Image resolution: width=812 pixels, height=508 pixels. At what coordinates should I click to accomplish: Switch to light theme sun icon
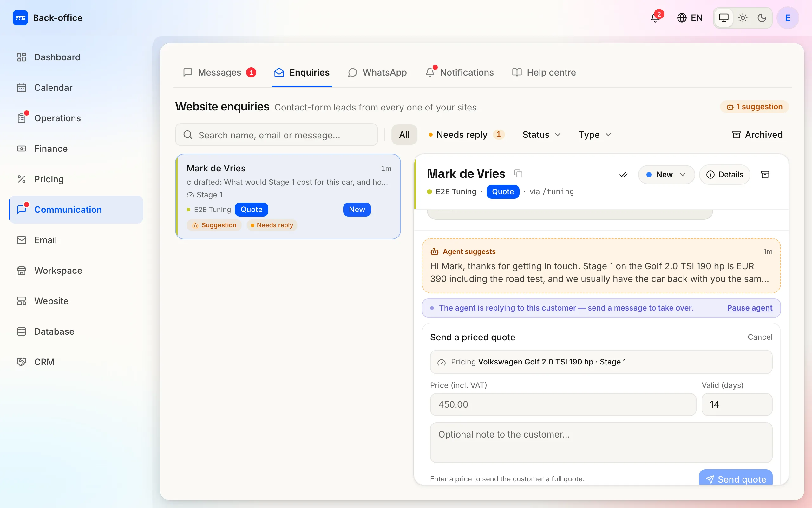tap(743, 18)
